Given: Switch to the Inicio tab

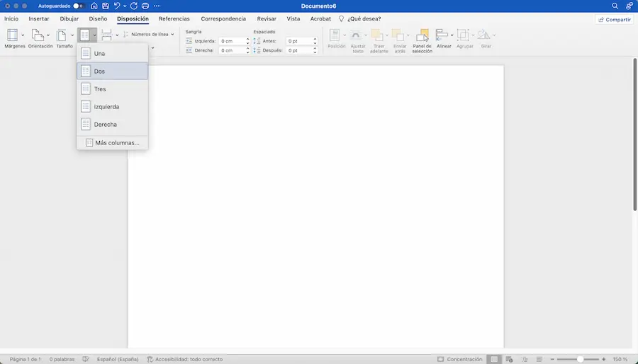Looking at the screenshot, I should point(11,18).
